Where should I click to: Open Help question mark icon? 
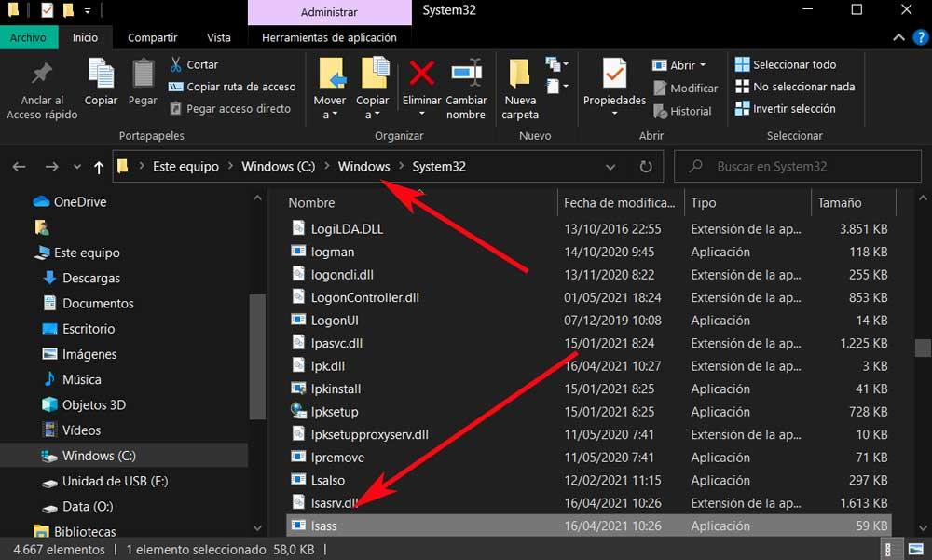click(920, 37)
